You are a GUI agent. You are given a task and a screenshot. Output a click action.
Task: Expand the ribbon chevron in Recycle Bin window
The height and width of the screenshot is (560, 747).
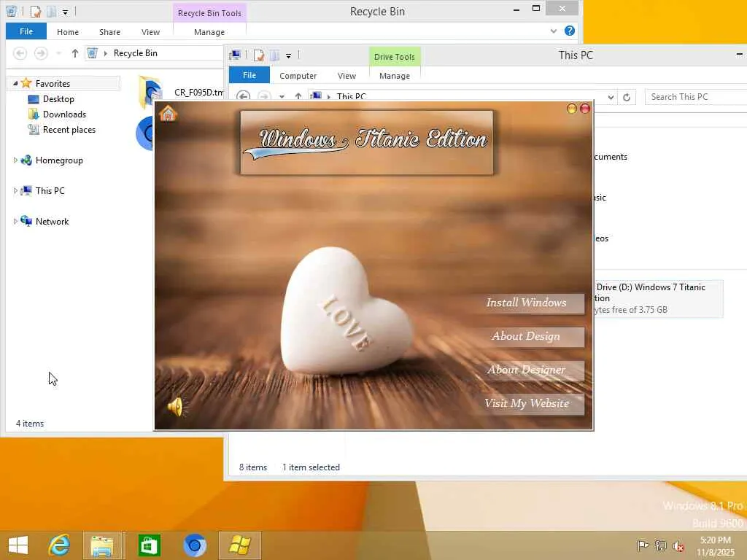554,31
